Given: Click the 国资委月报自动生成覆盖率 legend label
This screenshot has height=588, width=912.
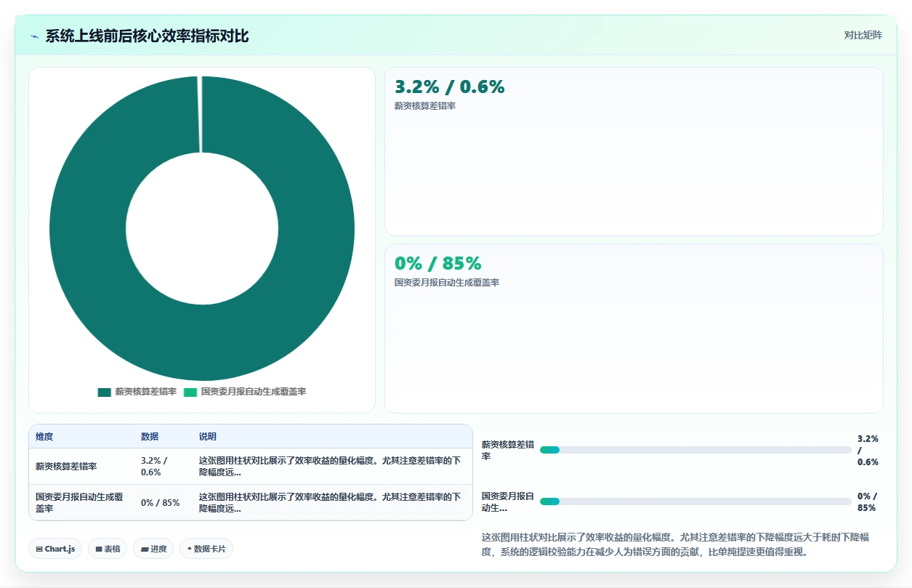Looking at the screenshot, I should [254, 392].
